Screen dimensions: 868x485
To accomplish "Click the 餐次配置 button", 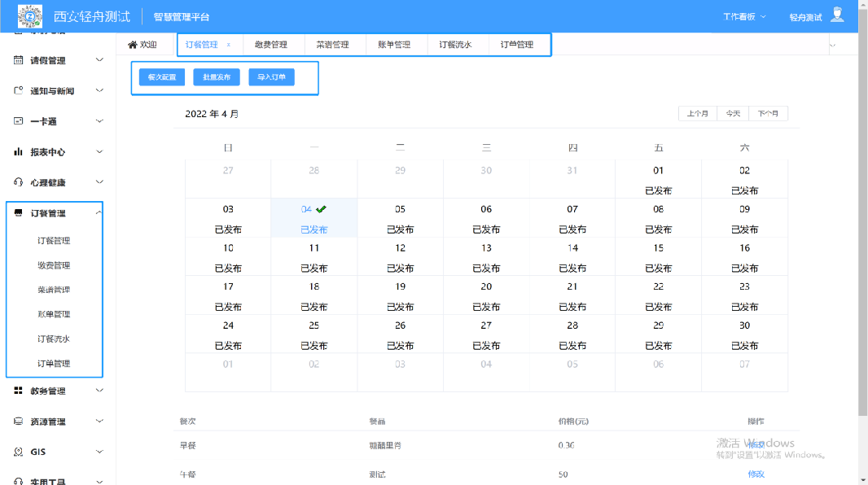I will pos(162,76).
